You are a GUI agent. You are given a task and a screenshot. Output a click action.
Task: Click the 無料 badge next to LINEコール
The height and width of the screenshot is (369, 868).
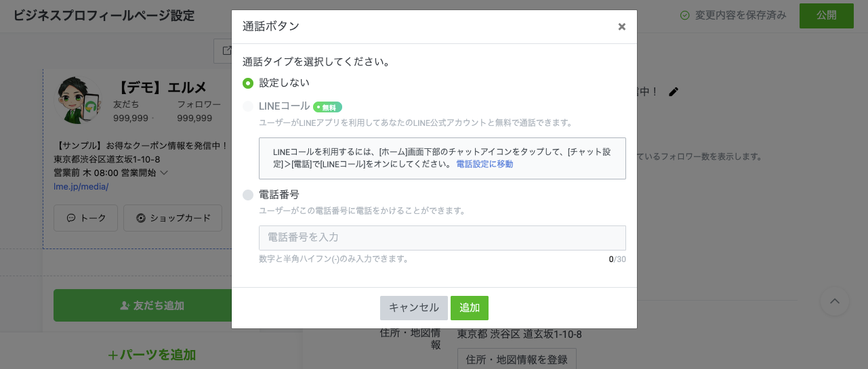tap(328, 107)
